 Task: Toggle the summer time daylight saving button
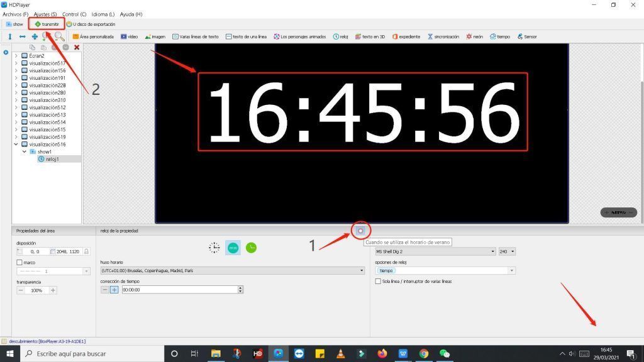point(360,231)
